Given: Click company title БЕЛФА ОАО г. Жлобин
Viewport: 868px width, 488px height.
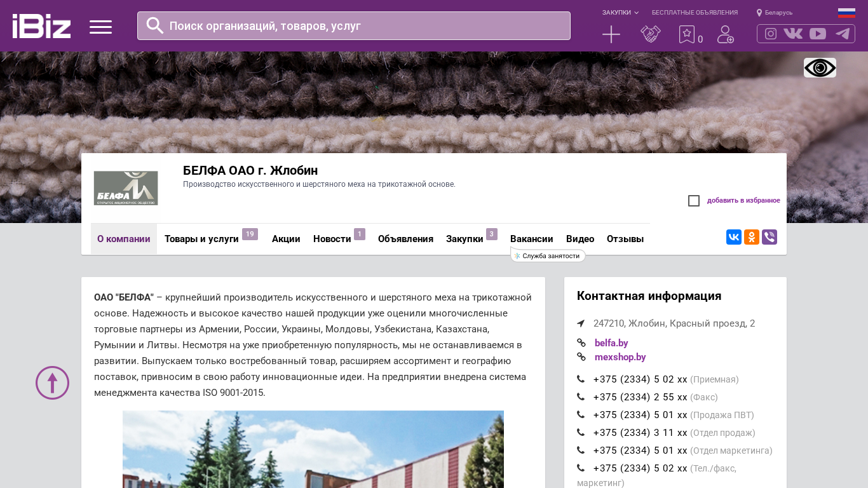Looking at the screenshot, I should pos(250,170).
